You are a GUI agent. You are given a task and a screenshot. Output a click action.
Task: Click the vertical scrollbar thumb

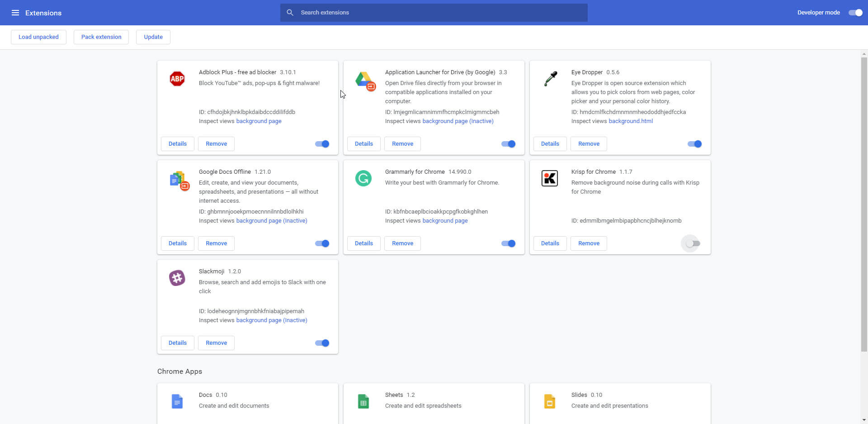pyautogui.click(x=864, y=204)
